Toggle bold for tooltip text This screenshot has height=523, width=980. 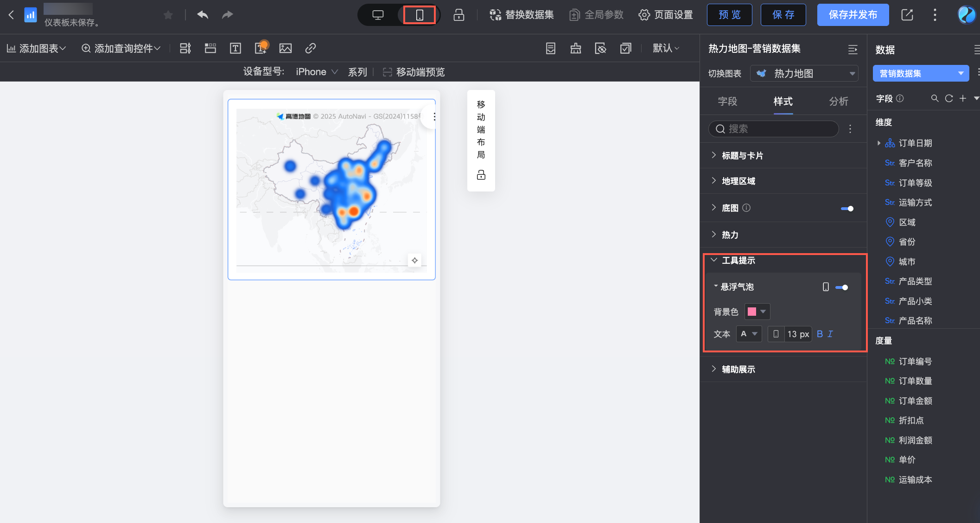(820, 334)
